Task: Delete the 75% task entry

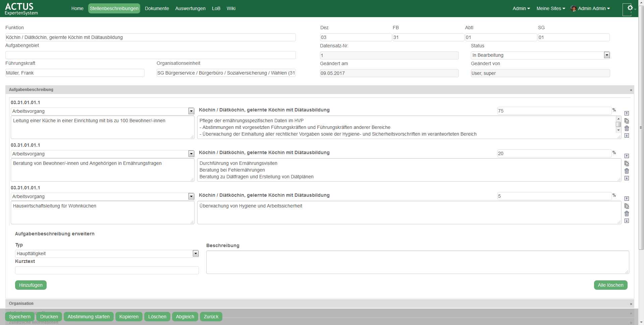Action: point(627,128)
